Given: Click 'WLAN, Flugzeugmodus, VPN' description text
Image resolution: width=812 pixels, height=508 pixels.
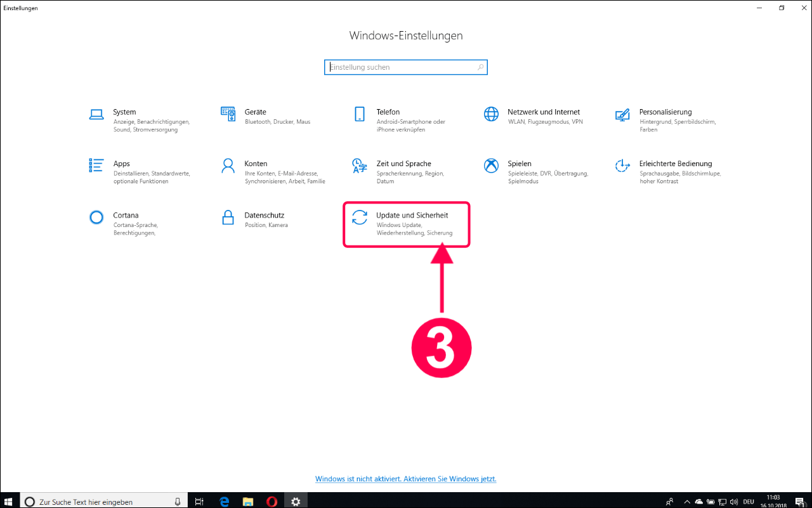Looking at the screenshot, I should point(545,122).
